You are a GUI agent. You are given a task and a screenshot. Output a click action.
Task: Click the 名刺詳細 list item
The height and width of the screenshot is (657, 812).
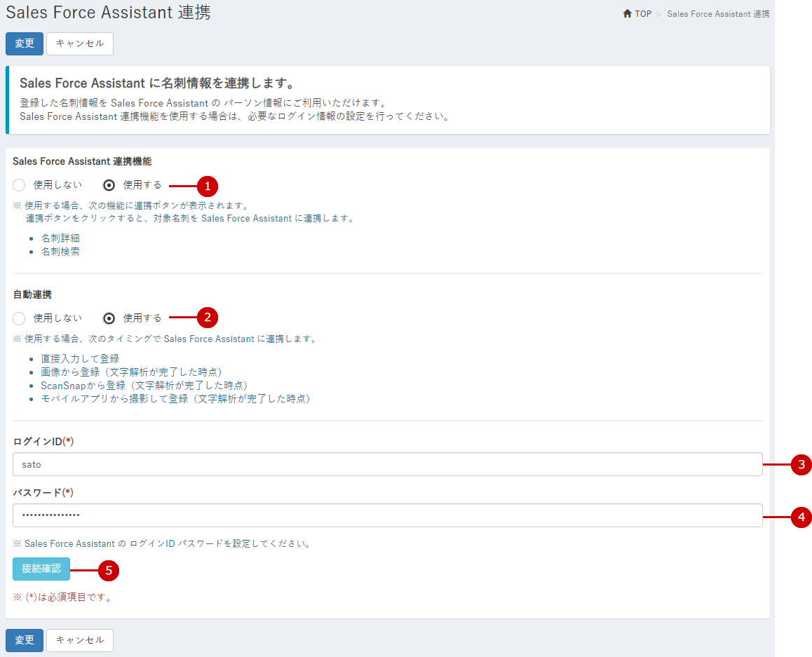point(60,238)
